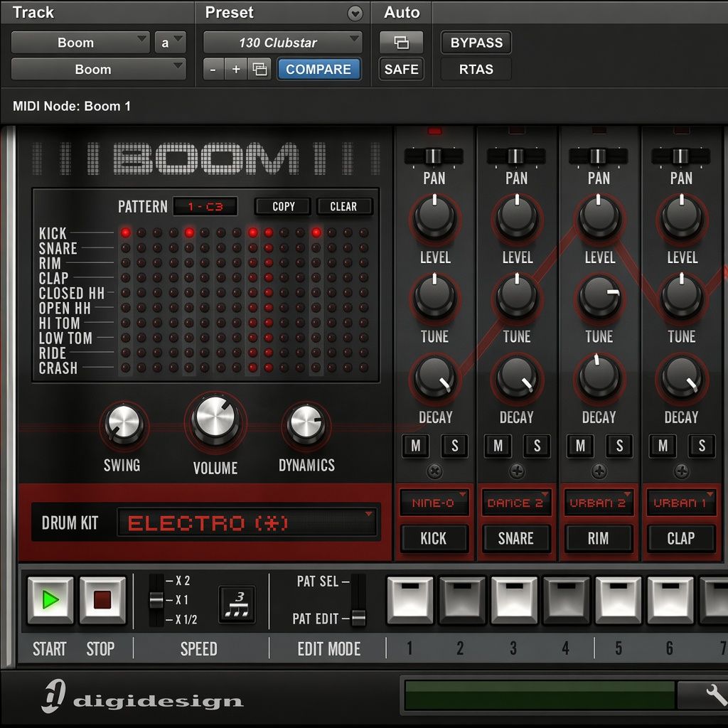Click the RIM channel tune knob
This screenshot has width=728, height=728.
point(599,296)
